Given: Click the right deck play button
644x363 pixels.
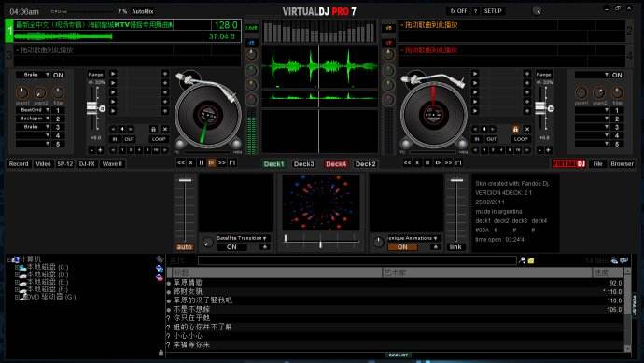Looking at the screenshot, I should tap(438, 163).
